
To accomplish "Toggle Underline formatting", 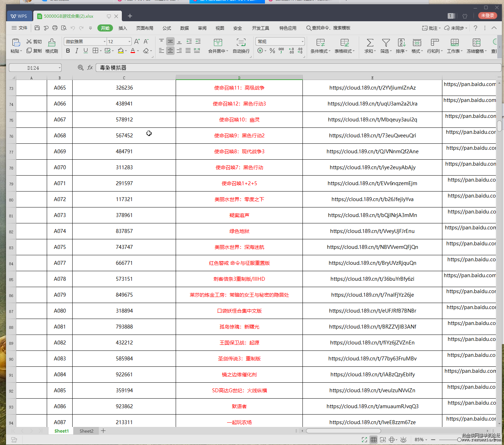I will coord(85,51).
